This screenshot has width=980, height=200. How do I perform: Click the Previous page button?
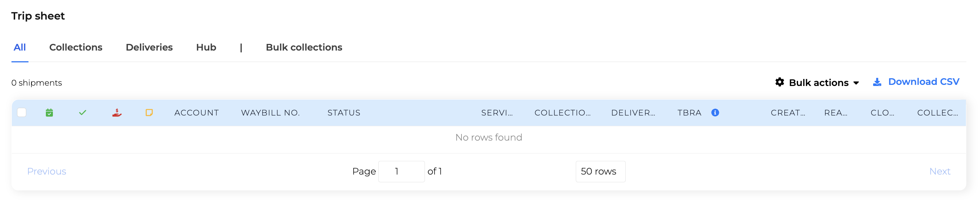pos(47,172)
